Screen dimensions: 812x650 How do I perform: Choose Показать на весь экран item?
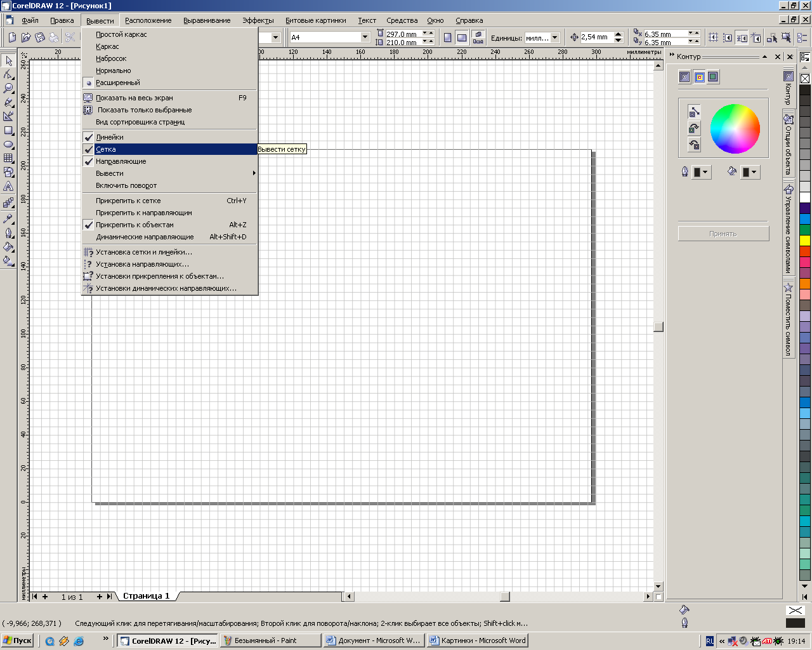click(169, 98)
